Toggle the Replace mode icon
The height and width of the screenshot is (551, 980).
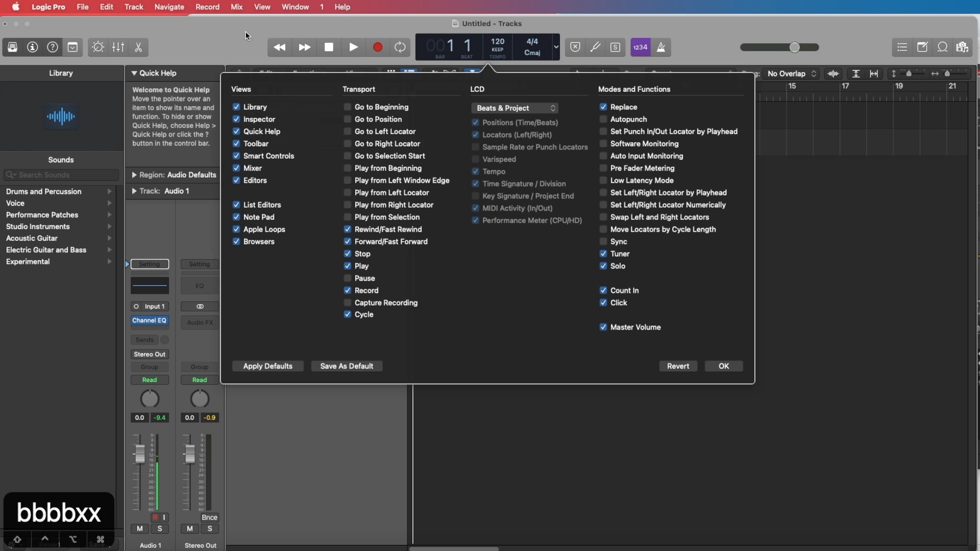click(575, 47)
